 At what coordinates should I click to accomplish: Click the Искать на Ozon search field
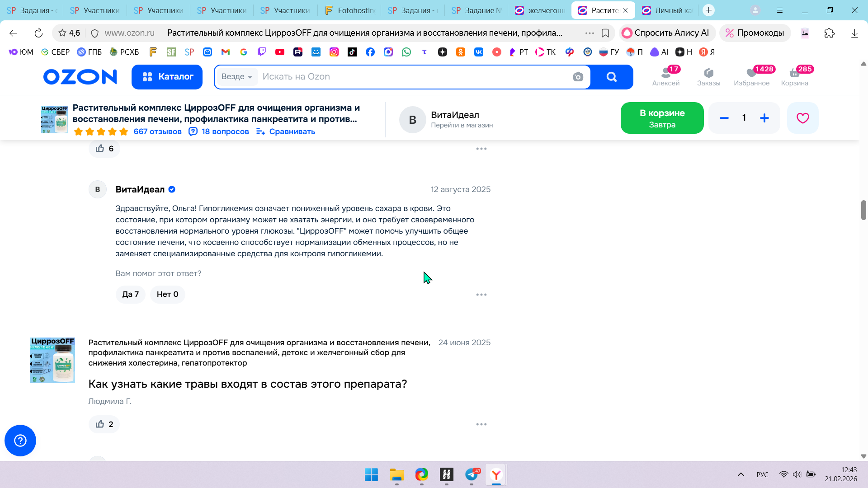407,77
